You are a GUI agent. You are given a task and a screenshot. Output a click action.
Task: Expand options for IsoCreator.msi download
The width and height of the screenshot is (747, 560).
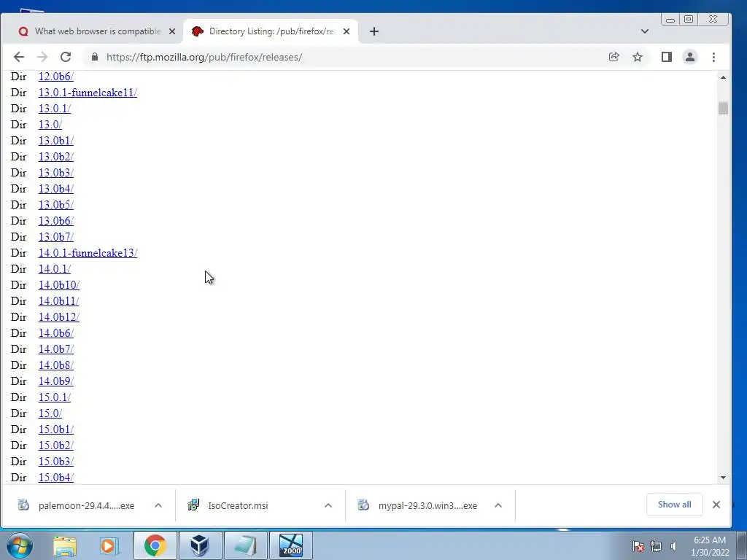click(328, 506)
